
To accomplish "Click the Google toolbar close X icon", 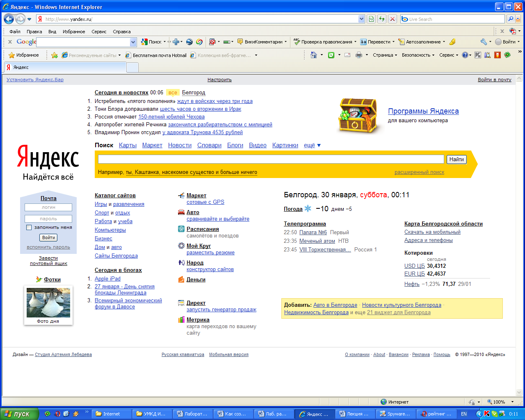I will [10, 42].
